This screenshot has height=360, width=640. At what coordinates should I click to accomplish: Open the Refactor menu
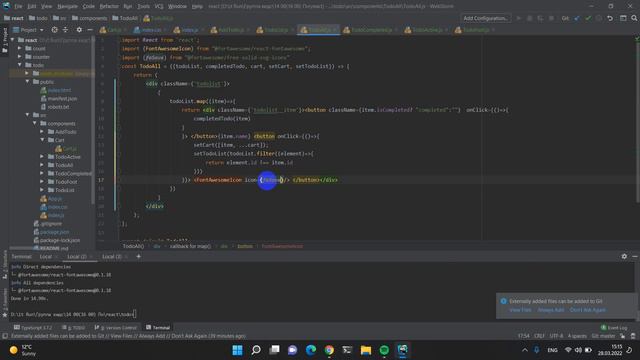coord(109,7)
